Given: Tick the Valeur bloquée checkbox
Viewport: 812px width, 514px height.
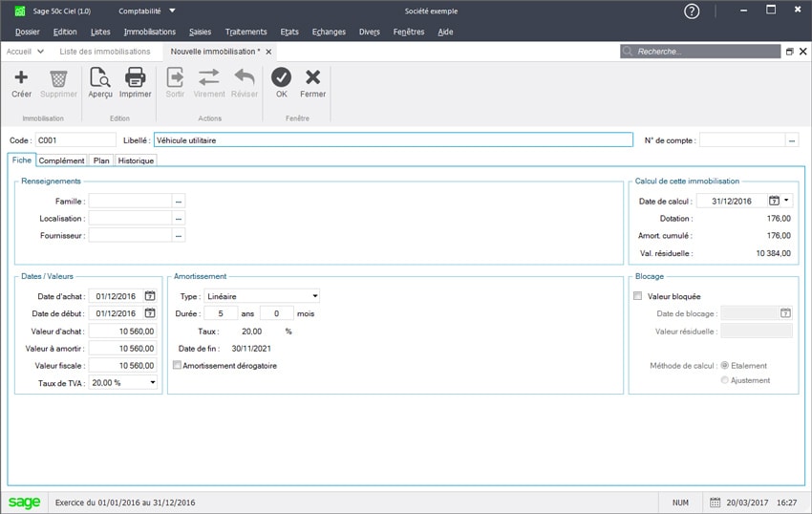Looking at the screenshot, I should 638,296.
